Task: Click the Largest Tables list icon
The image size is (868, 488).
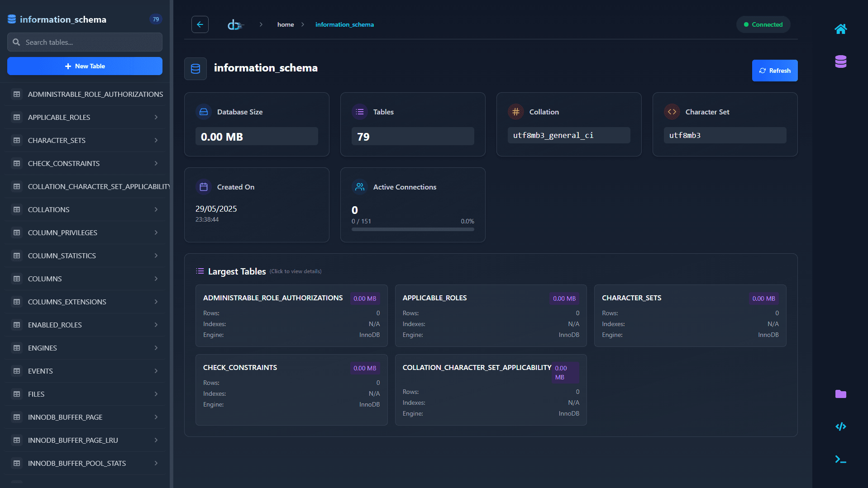Action: (200, 271)
